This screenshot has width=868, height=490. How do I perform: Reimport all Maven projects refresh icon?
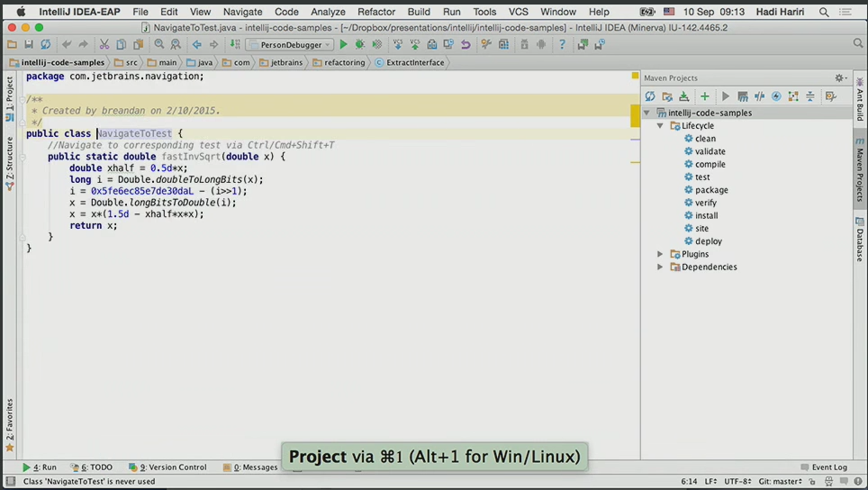click(x=649, y=96)
